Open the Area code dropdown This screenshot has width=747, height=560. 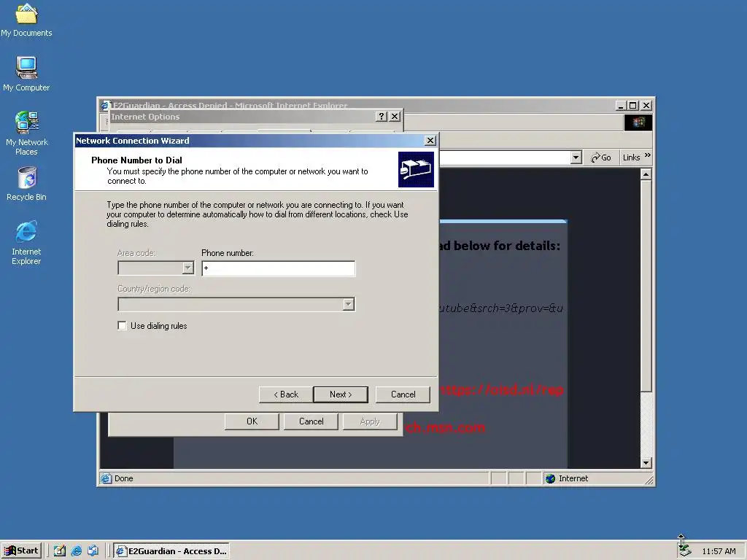187,268
